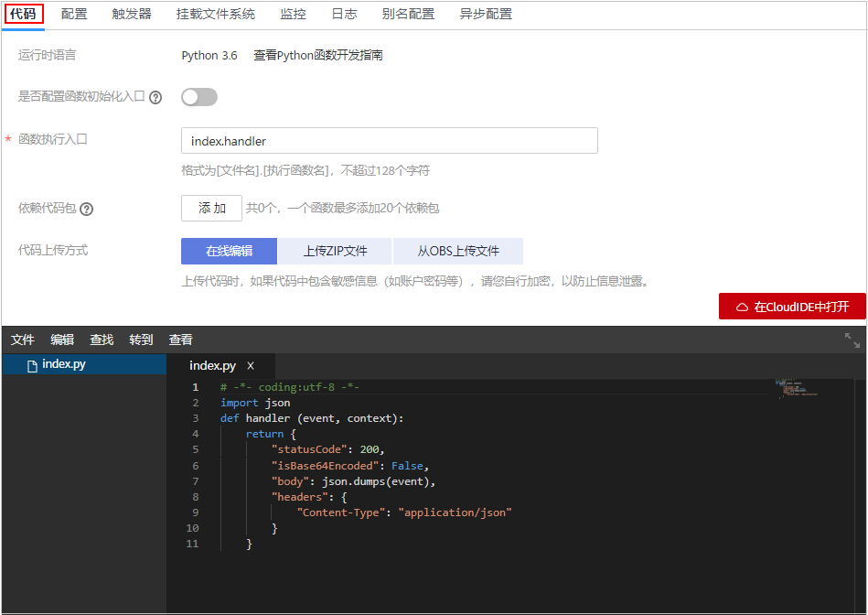Click the code minimap preview

[x=796, y=387]
